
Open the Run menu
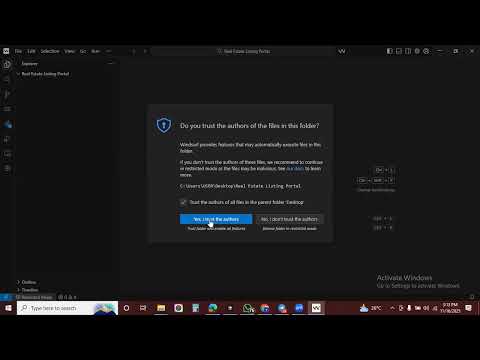tap(95, 51)
